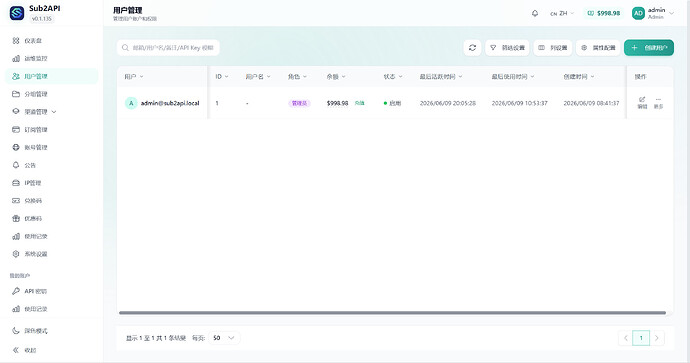Refresh the user list

pyautogui.click(x=472, y=48)
